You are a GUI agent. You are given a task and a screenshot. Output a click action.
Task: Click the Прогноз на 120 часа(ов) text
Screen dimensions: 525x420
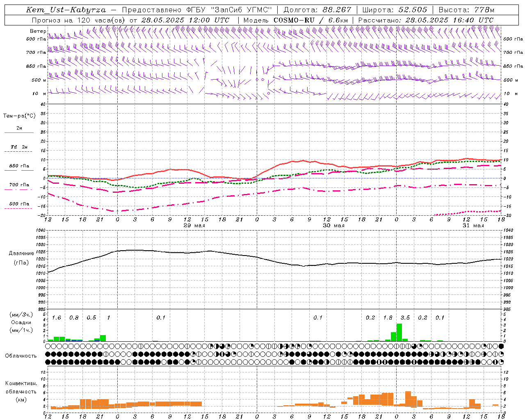click(78, 20)
